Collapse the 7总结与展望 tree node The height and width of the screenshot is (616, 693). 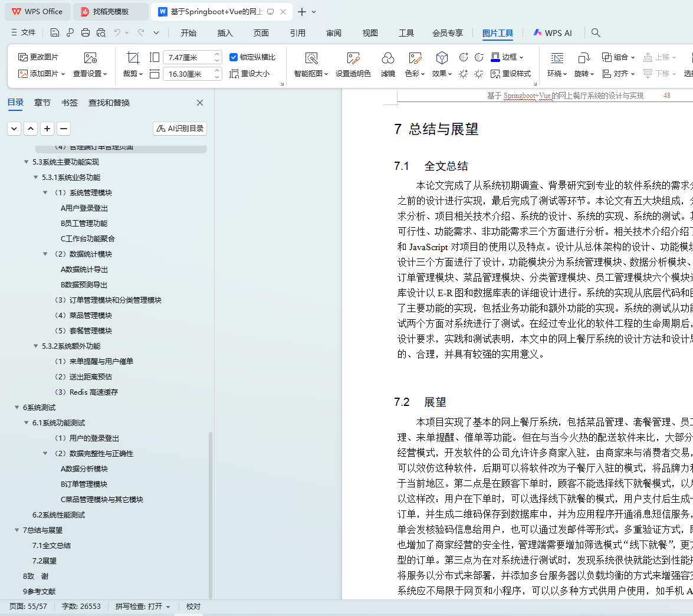(17, 530)
